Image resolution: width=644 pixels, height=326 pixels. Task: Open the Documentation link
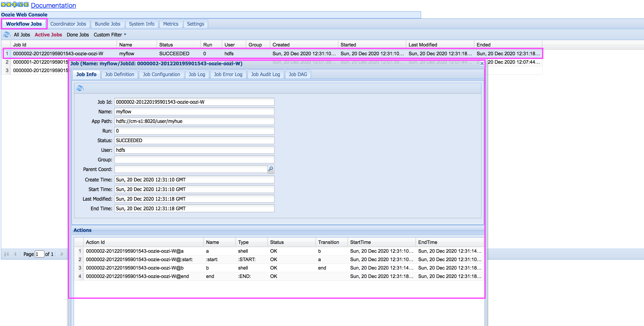coord(53,5)
